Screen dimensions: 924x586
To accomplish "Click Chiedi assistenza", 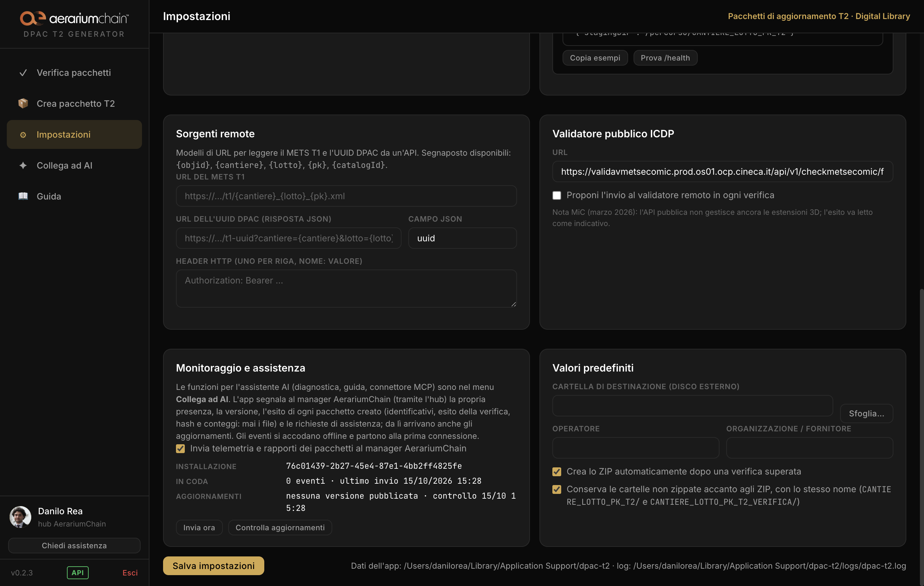I will click(x=74, y=545).
